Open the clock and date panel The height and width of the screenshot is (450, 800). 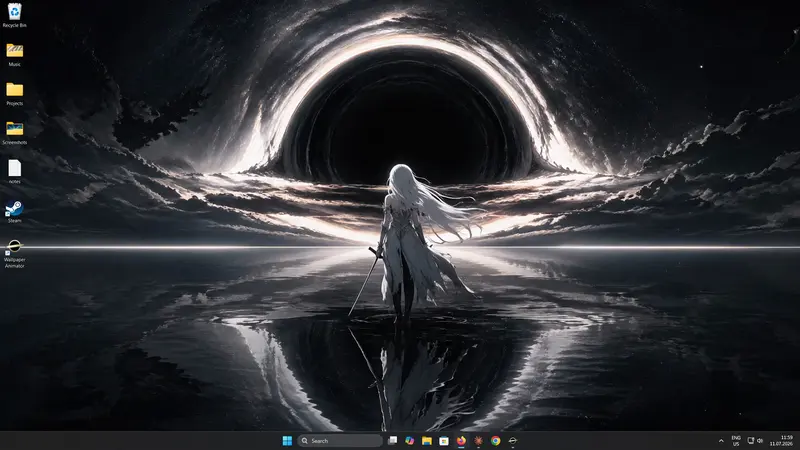[x=781, y=441]
